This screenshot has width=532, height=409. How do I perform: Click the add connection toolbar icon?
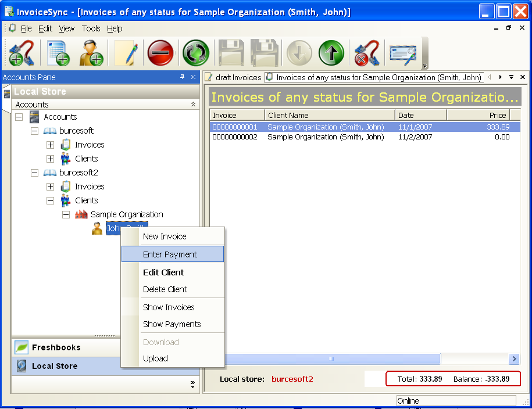(x=22, y=53)
